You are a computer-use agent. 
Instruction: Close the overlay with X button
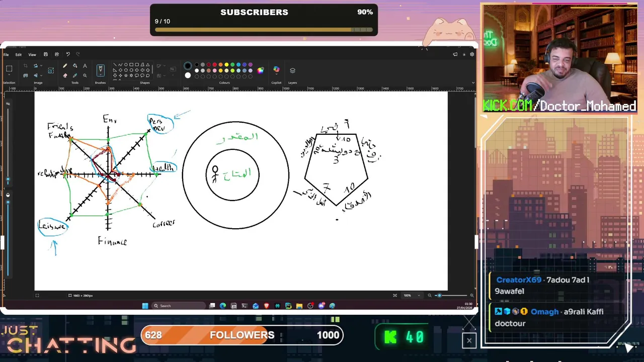[469, 341]
